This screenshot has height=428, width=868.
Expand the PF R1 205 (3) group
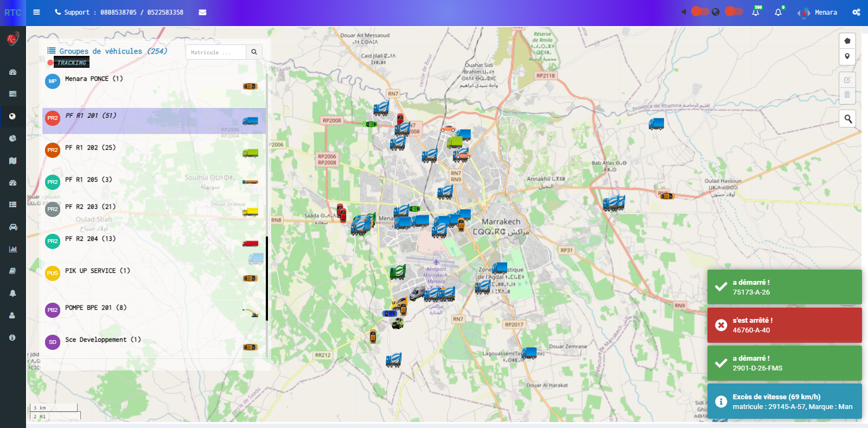(154, 182)
